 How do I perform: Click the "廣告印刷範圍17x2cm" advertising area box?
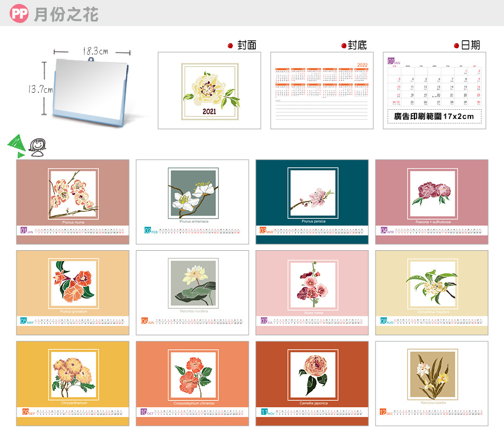click(x=434, y=116)
